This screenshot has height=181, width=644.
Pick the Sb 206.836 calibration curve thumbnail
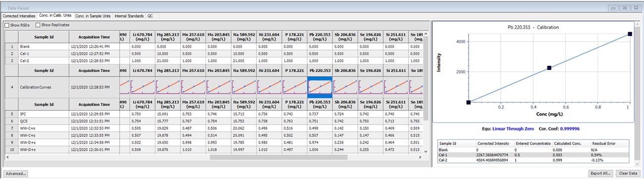point(346,87)
